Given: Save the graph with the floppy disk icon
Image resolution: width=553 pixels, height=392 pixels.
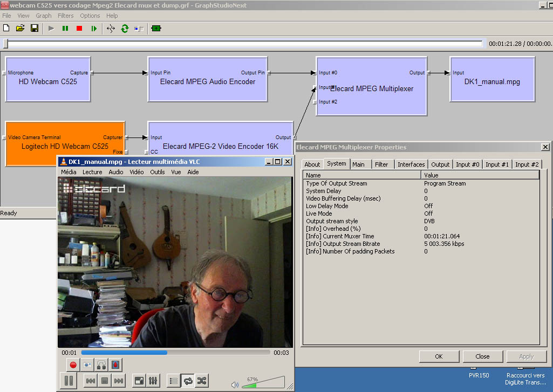Looking at the screenshot, I should [x=34, y=28].
